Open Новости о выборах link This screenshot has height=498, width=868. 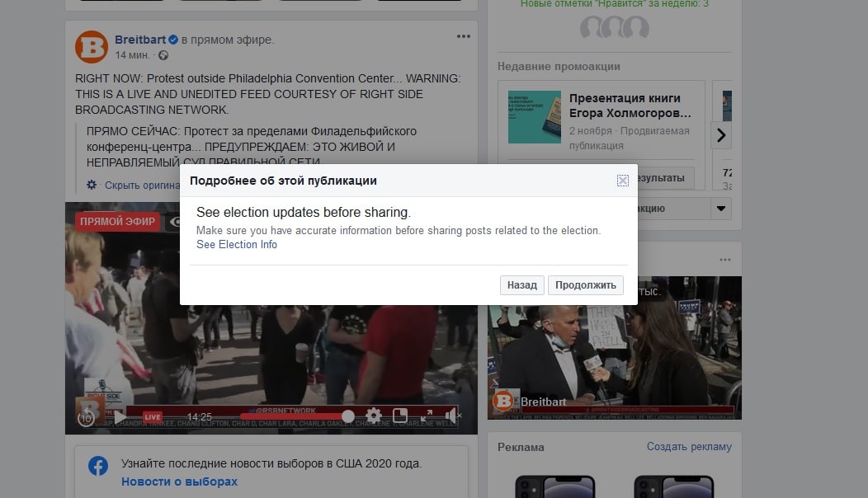tap(179, 482)
